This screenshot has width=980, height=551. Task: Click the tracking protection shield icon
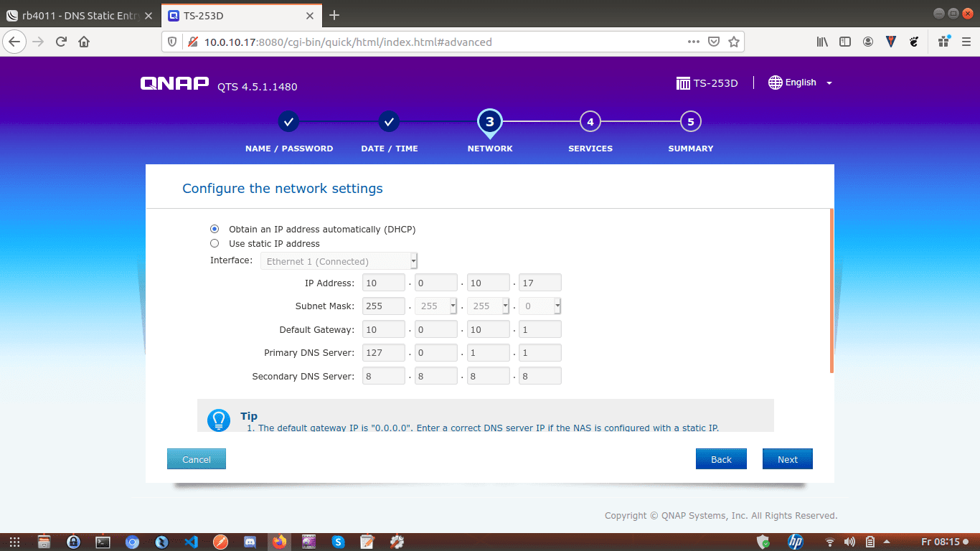pos(172,42)
